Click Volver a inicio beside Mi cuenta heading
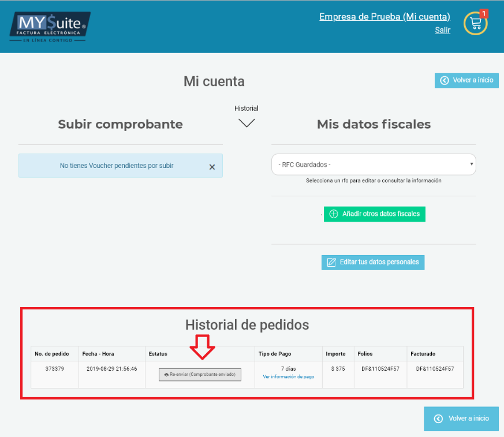The image size is (504, 437). 466,80
